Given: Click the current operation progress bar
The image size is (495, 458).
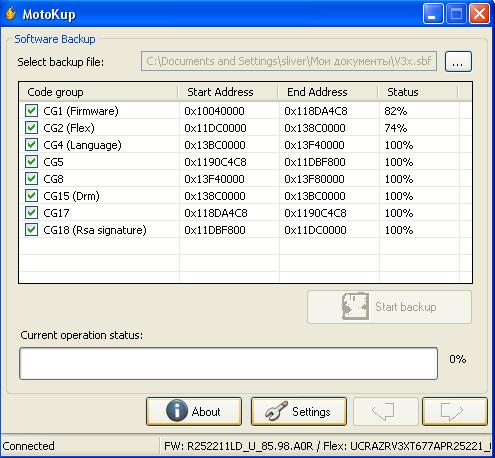Looking at the screenshot, I should [x=229, y=363].
